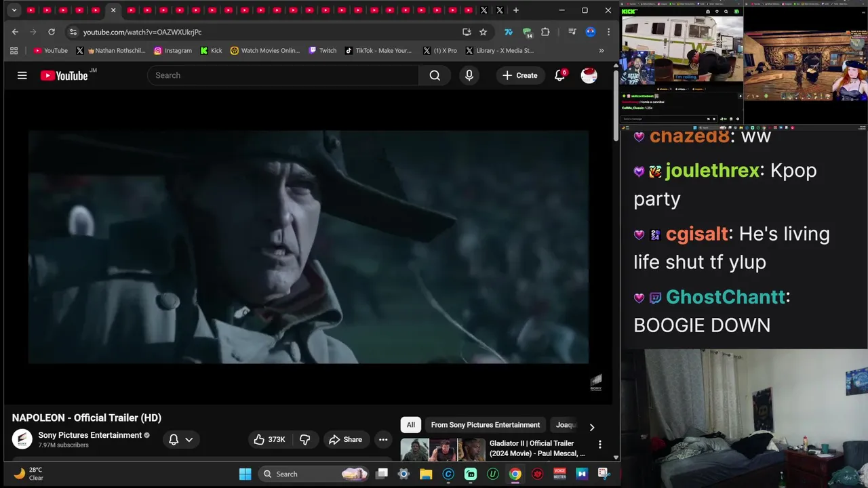The width and height of the screenshot is (868, 488).
Task: Open the Library - X Media Studio bookmark
Action: pyautogui.click(x=499, y=50)
